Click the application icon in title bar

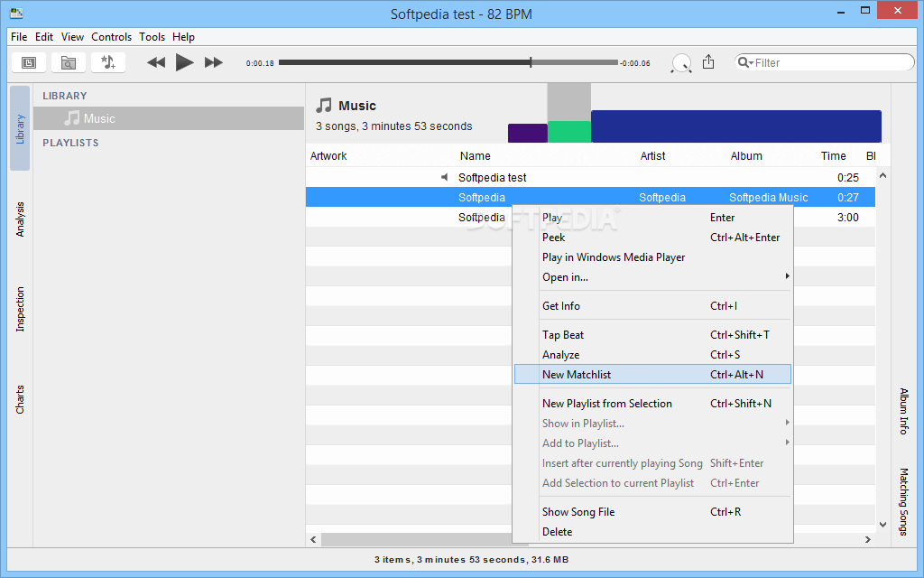click(16, 13)
